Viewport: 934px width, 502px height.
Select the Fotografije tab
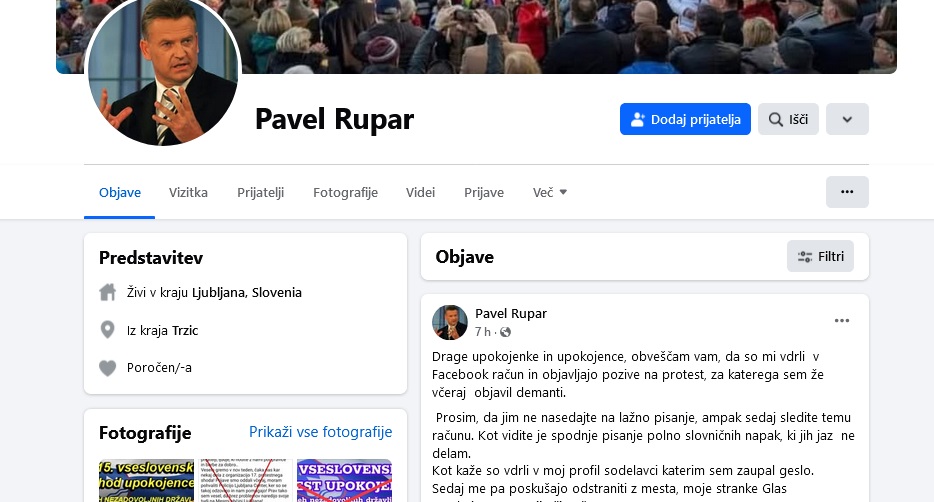(345, 192)
